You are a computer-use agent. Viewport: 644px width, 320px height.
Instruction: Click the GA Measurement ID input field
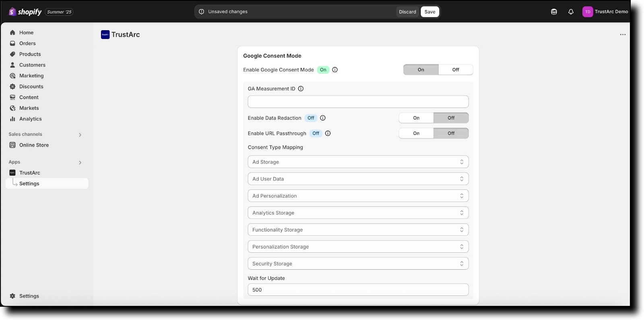[x=358, y=101]
